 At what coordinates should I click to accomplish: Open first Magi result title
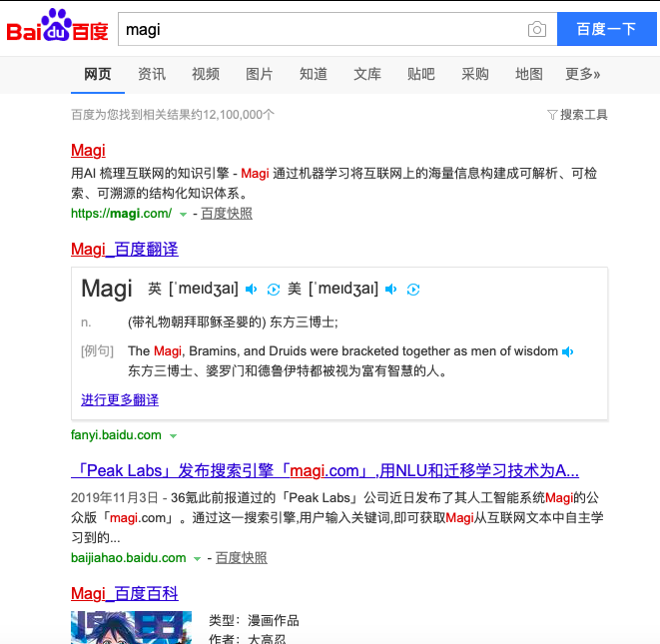[x=88, y=150]
